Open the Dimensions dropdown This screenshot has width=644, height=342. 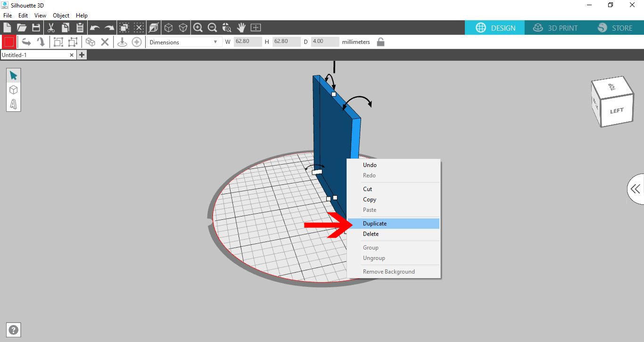[183, 42]
